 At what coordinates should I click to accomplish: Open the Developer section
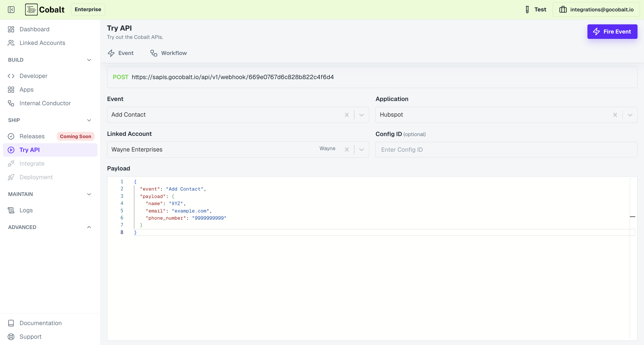click(x=33, y=76)
